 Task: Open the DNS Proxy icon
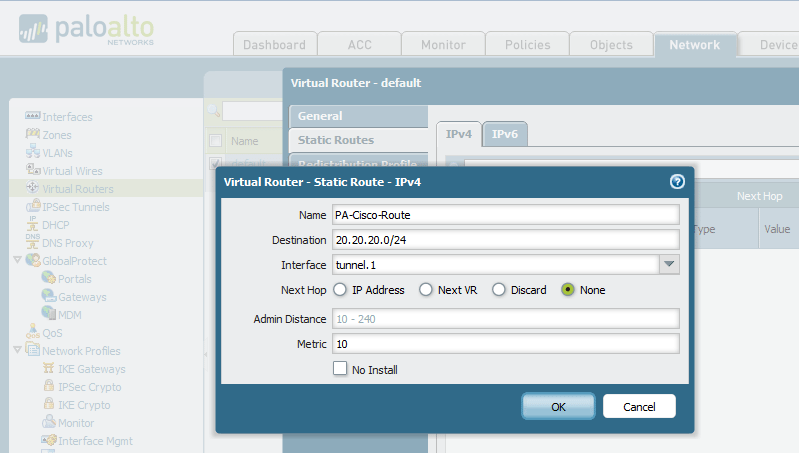(x=32, y=243)
